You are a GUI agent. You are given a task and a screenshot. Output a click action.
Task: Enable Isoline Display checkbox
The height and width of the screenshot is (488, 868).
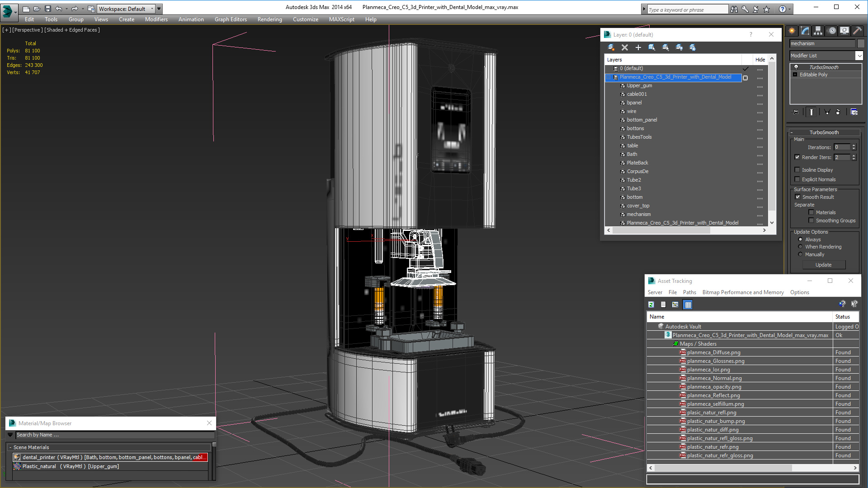click(797, 170)
